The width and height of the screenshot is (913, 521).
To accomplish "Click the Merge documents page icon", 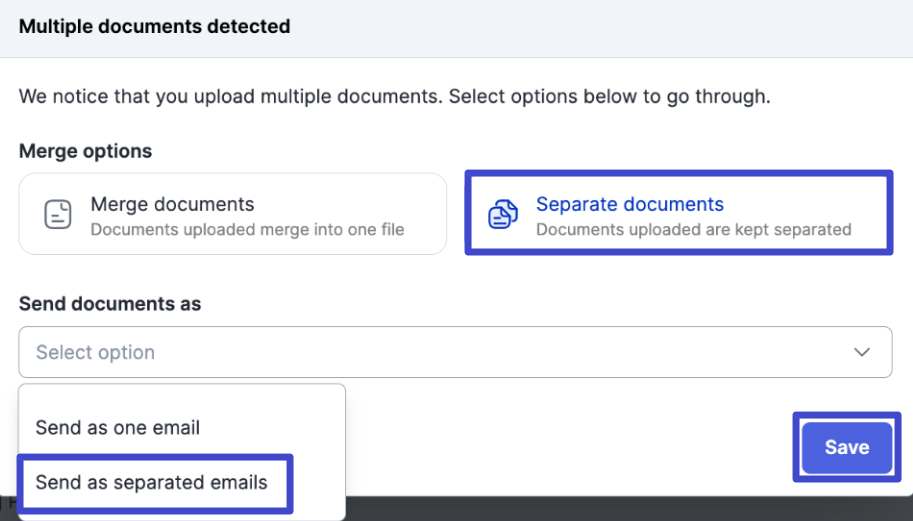I will [58, 214].
